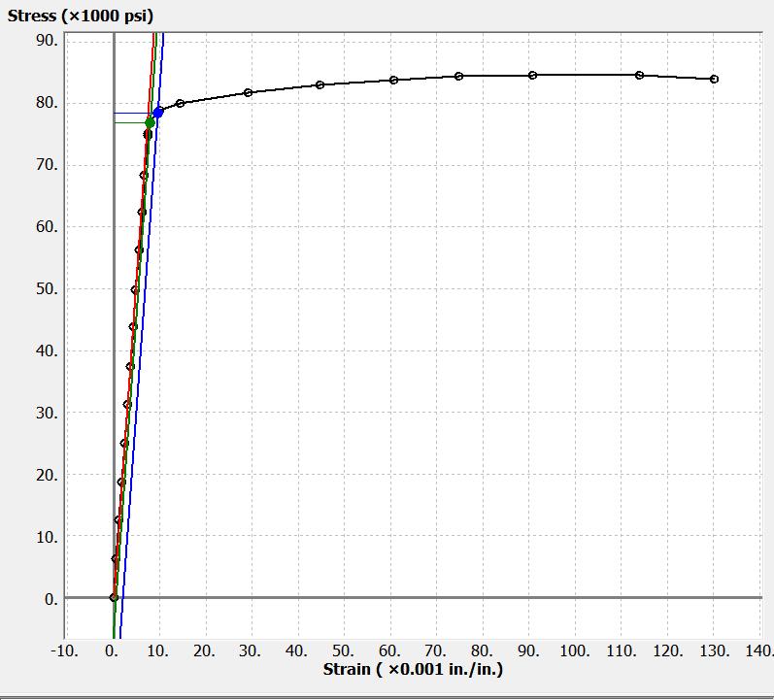The width and height of the screenshot is (774, 700).
Task: Click the green filled marker on curve
Action: pyautogui.click(x=150, y=122)
